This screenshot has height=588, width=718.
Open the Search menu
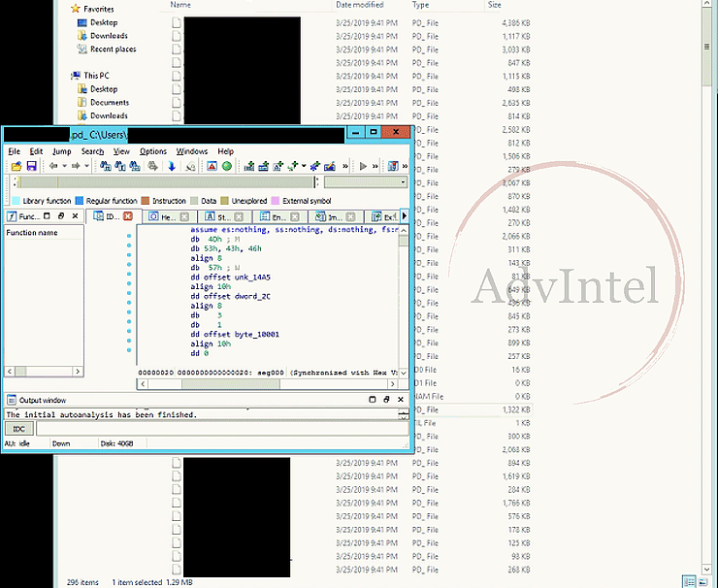coord(92,151)
